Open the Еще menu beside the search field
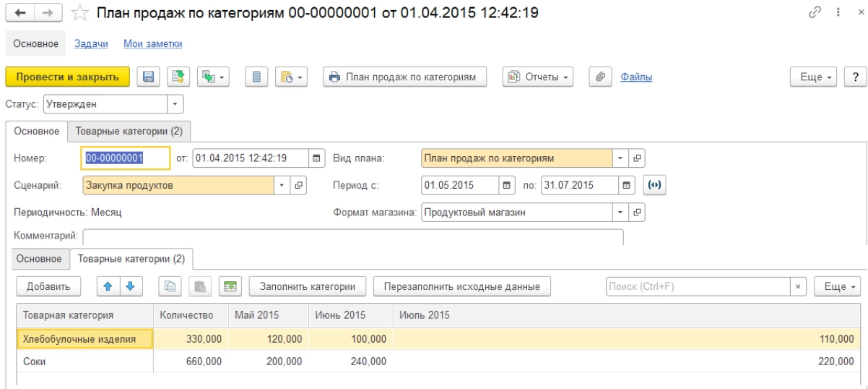868x389 pixels. coord(838,286)
